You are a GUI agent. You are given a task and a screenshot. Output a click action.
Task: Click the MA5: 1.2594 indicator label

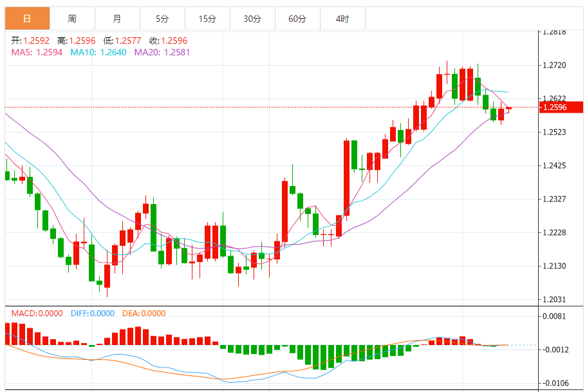[x=37, y=52]
